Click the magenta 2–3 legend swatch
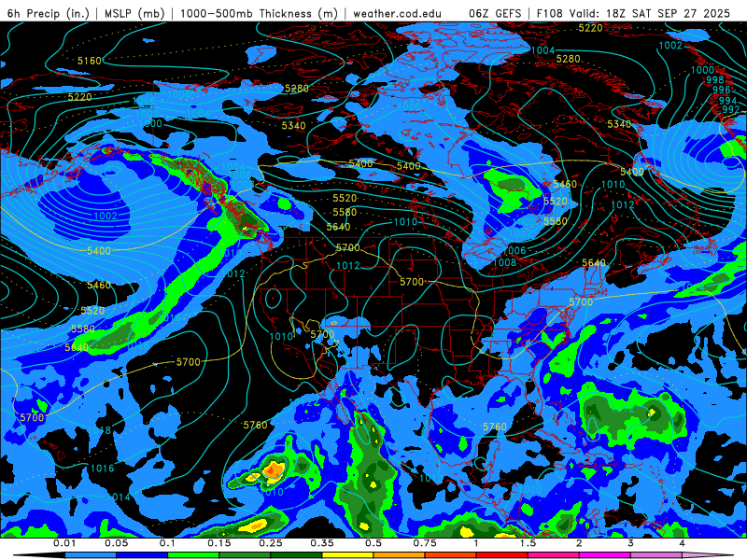 click(x=605, y=555)
